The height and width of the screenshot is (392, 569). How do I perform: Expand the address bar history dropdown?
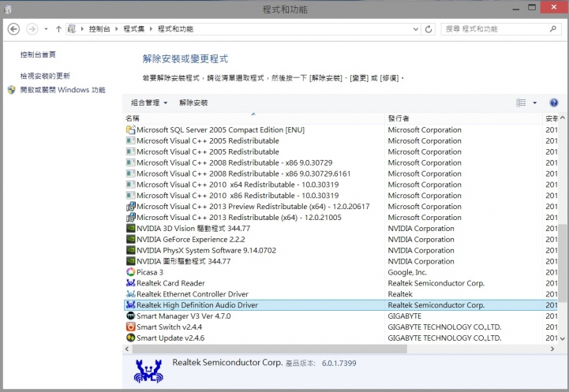point(416,29)
